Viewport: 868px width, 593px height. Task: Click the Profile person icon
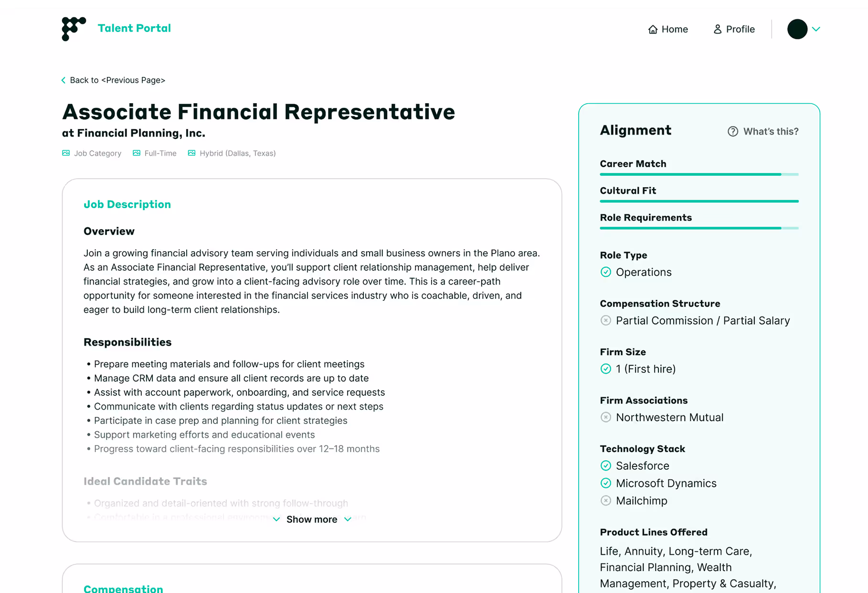point(717,29)
